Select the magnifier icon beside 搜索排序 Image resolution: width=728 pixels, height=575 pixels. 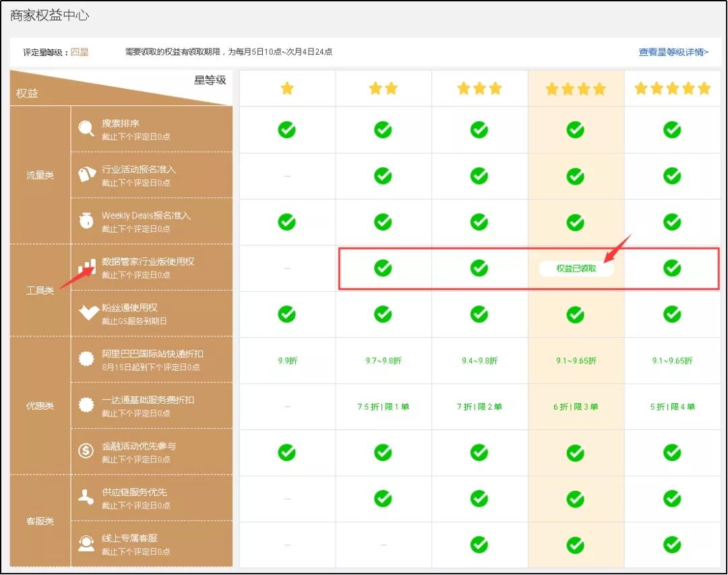click(85, 128)
